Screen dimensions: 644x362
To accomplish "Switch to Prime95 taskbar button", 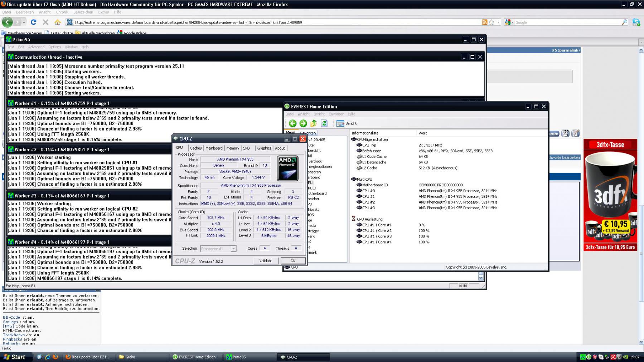I will pos(250,357).
